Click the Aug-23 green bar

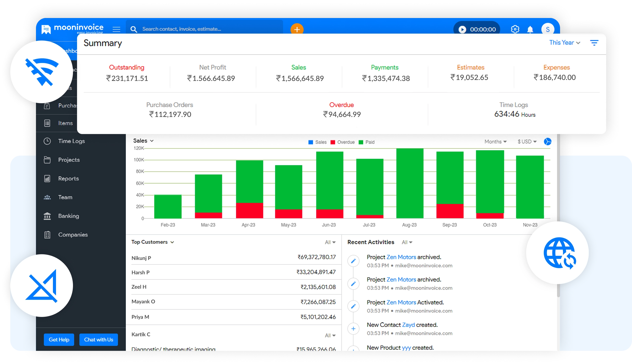tap(410, 183)
